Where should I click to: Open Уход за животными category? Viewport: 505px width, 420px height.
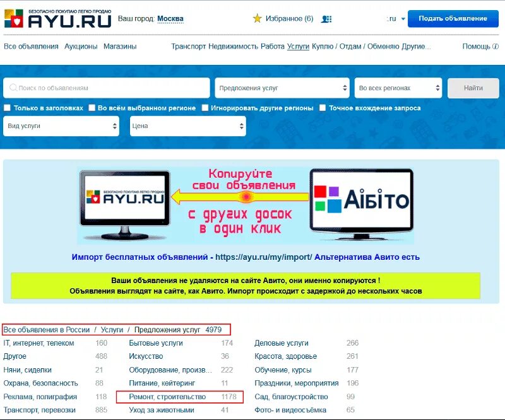(162, 410)
